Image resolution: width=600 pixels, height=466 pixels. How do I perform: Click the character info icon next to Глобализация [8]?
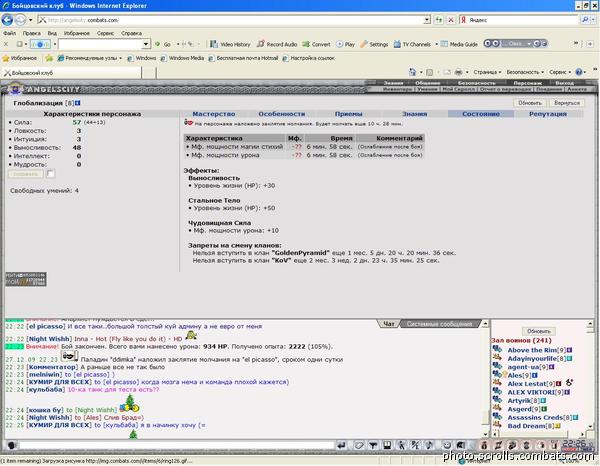78,103
